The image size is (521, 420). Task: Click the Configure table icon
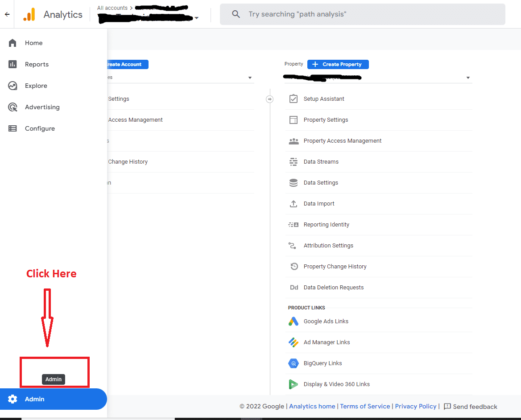pyautogui.click(x=12, y=128)
